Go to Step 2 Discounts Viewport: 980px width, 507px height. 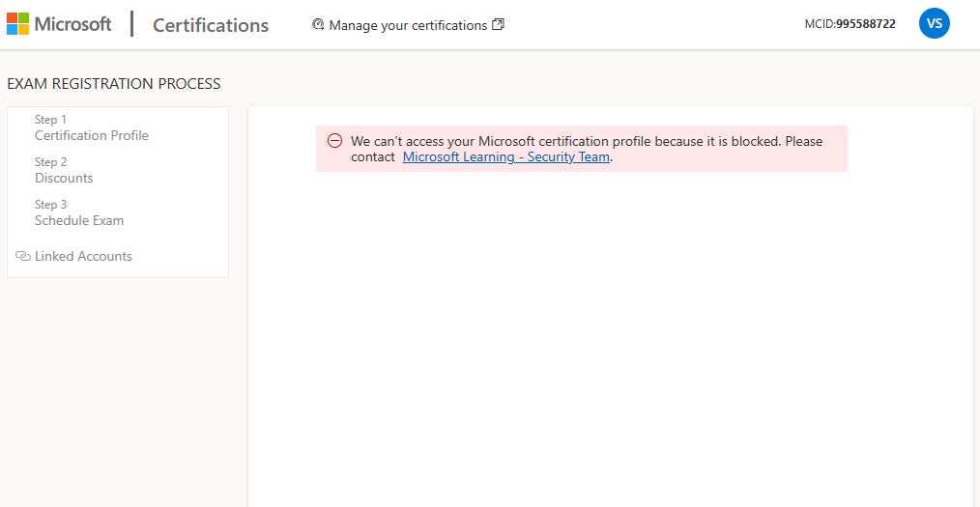[x=64, y=171]
